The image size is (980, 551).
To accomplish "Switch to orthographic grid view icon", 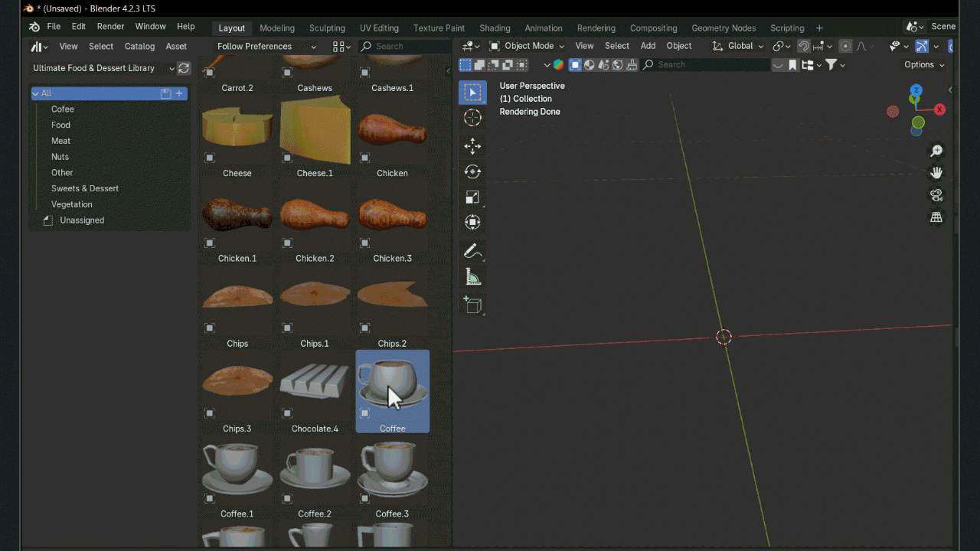I will click(x=936, y=217).
